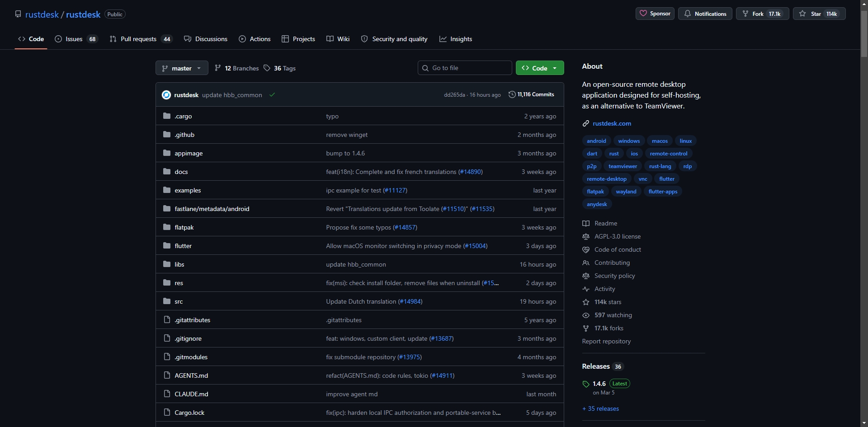Open the 36 Tags link
Viewport: 868px width, 427px height.
(x=280, y=68)
